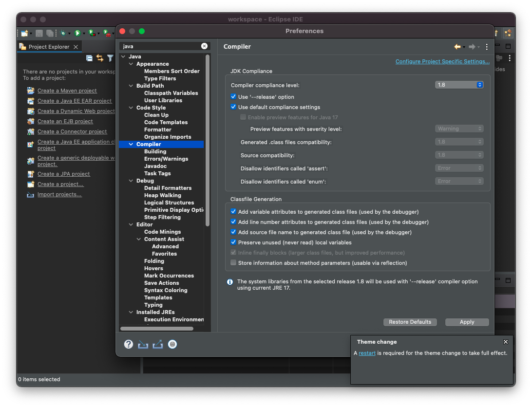This screenshot has width=532, height=407.
Task: Open Disallow identifiers called 'assert' dropdown
Action: coord(459,168)
